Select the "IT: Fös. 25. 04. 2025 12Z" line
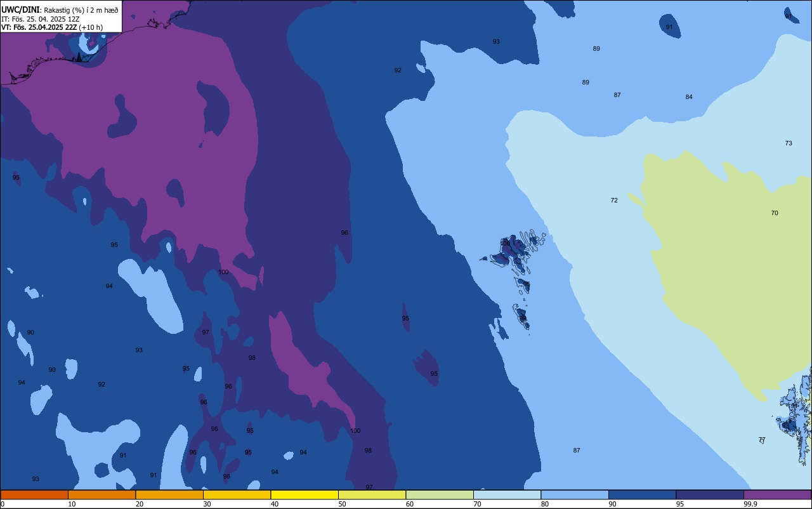Image resolution: width=812 pixels, height=509 pixels. click(41, 19)
